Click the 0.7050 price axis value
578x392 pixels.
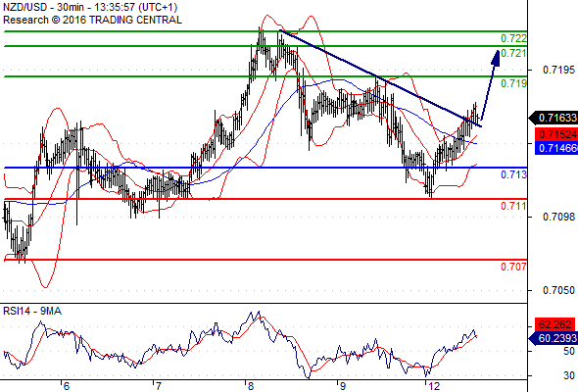(x=558, y=291)
